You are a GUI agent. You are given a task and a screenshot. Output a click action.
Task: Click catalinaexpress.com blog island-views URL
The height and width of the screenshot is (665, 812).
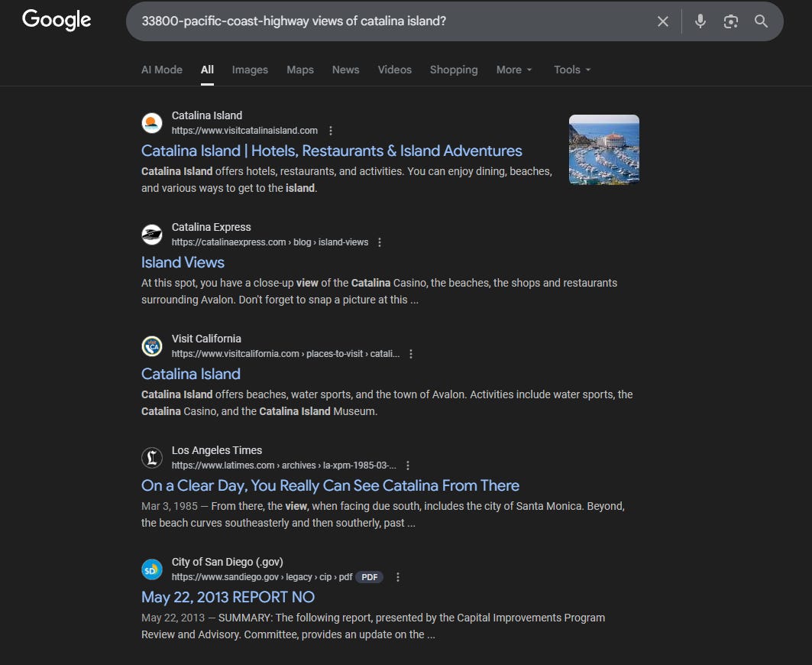pos(270,242)
